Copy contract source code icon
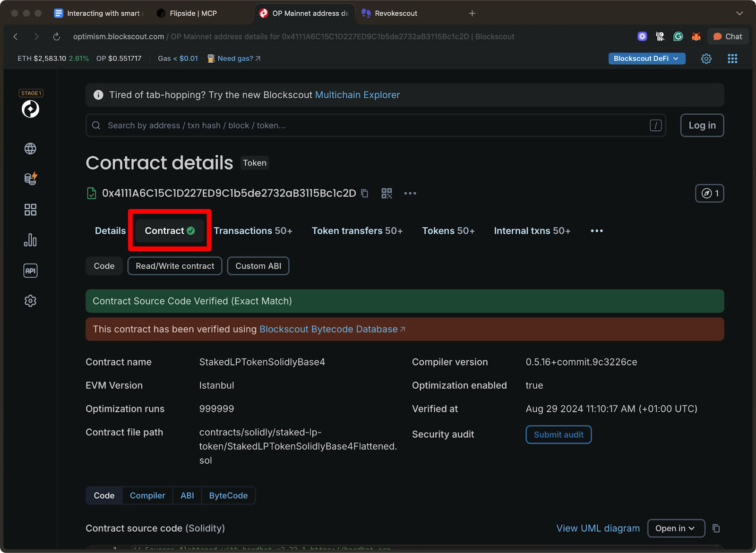The image size is (756, 553). (x=716, y=528)
